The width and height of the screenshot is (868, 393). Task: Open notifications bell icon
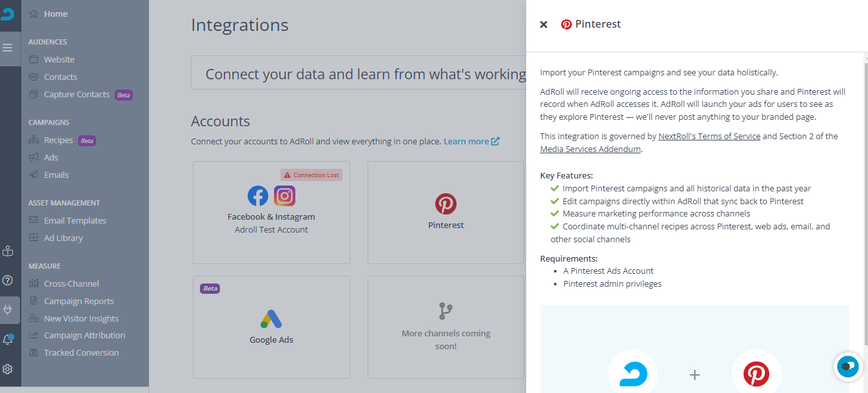8,339
